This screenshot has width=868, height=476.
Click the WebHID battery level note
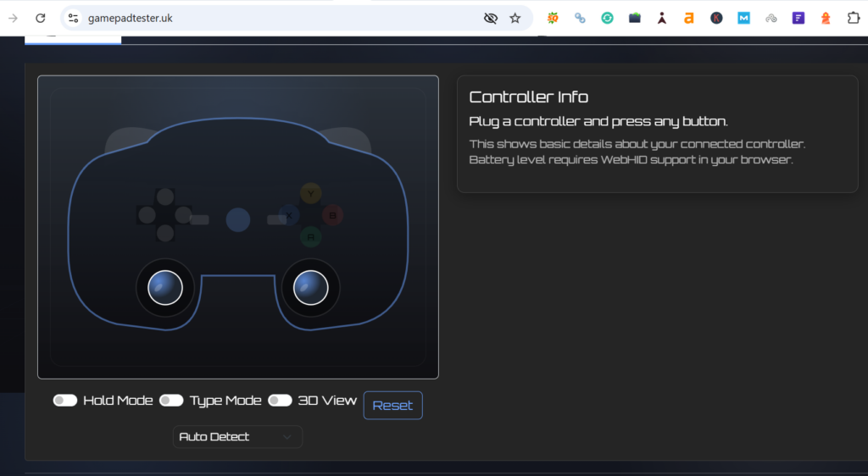pos(631,160)
